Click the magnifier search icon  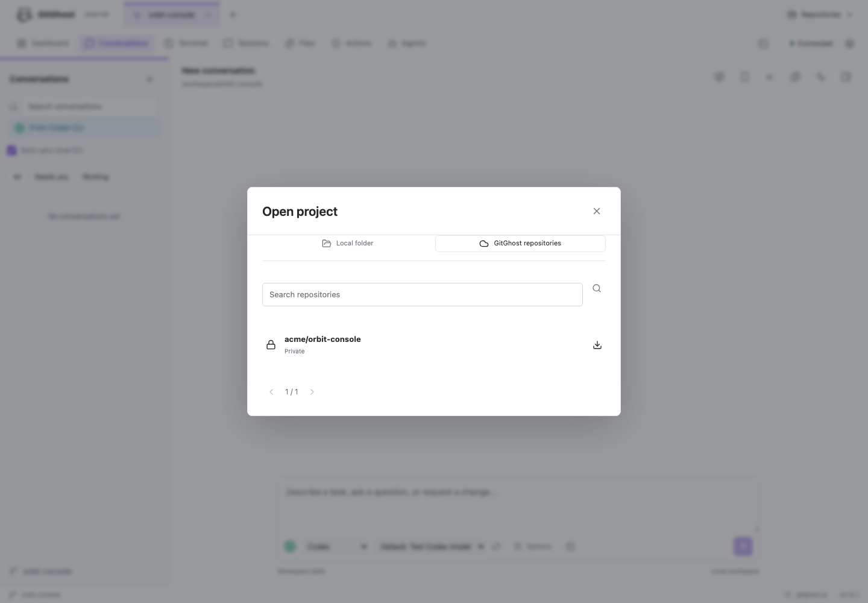click(x=597, y=288)
